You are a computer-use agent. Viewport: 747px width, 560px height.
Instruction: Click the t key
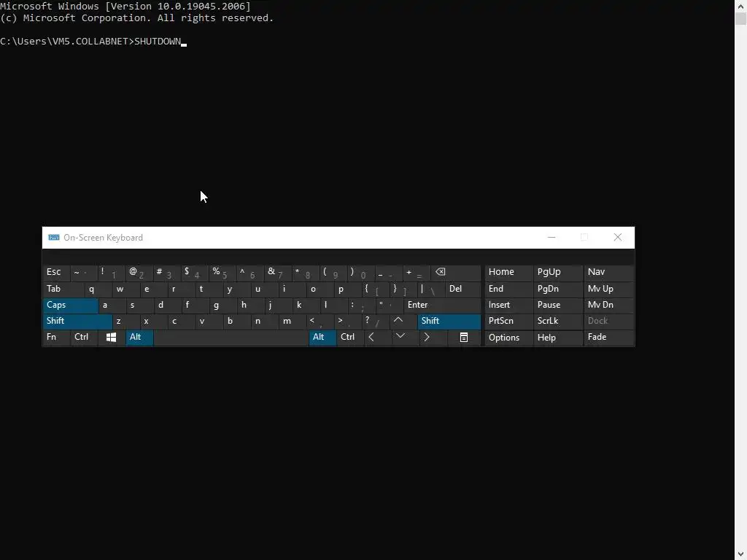click(x=209, y=289)
